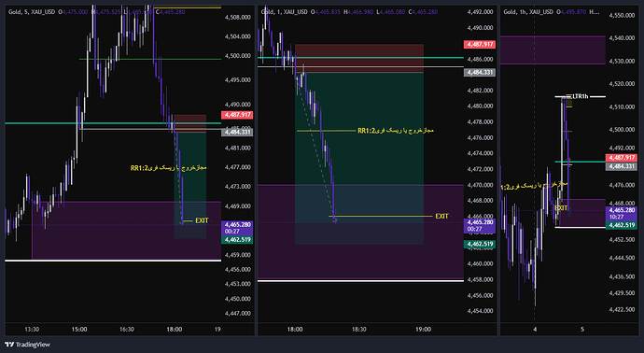Click the 15:00 time axis label
644x353 pixels.
[79, 329]
